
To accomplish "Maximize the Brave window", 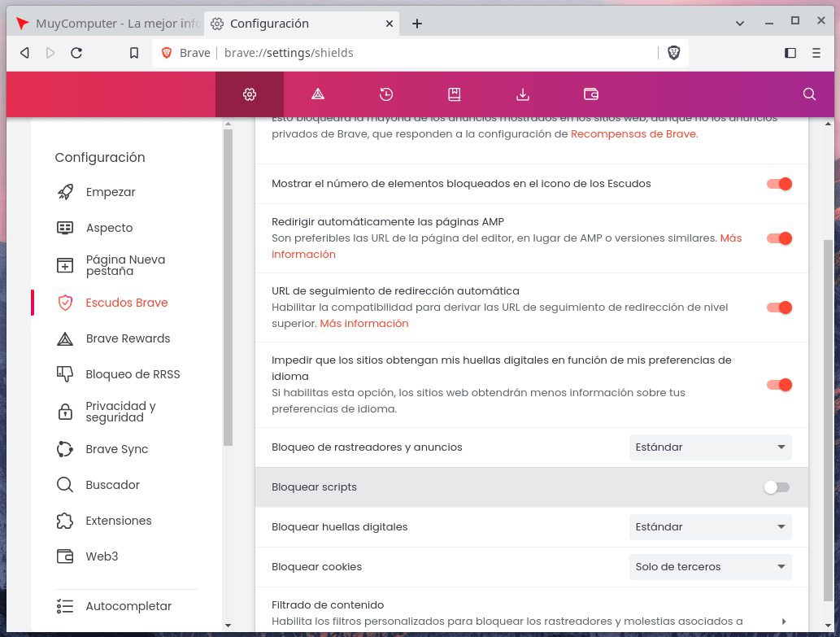I will pos(795,21).
